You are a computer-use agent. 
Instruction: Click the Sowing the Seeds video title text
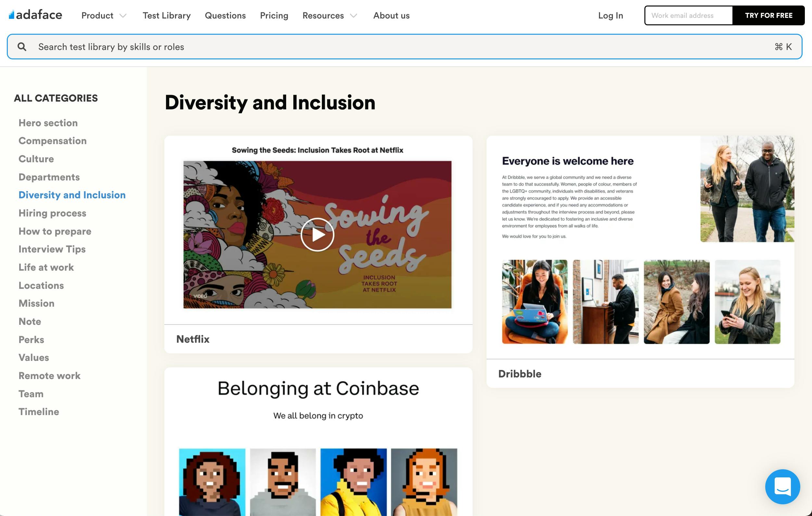pos(317,150)
